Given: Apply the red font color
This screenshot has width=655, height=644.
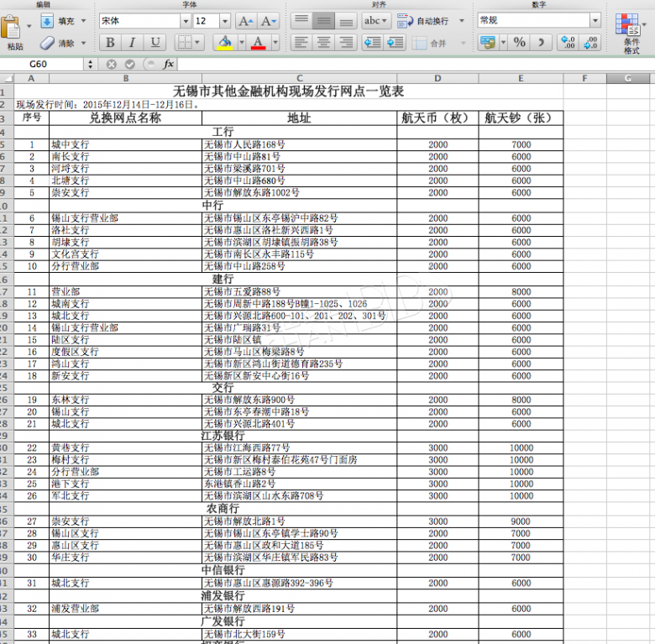Looking at the screenshot, I should point(258,42).
